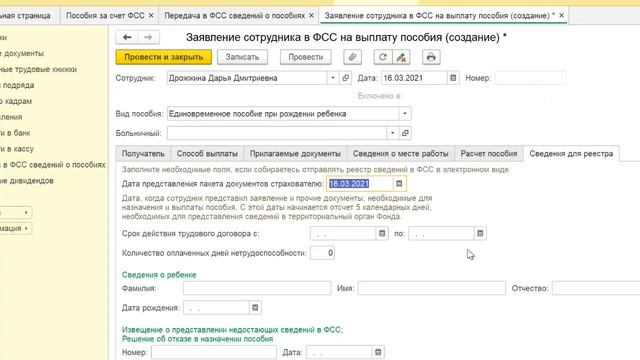Click the Сотрудник field with Дрожкина Дарья Дмитриевна
Screen dimensions: 640x360
(x=247, y=78)
